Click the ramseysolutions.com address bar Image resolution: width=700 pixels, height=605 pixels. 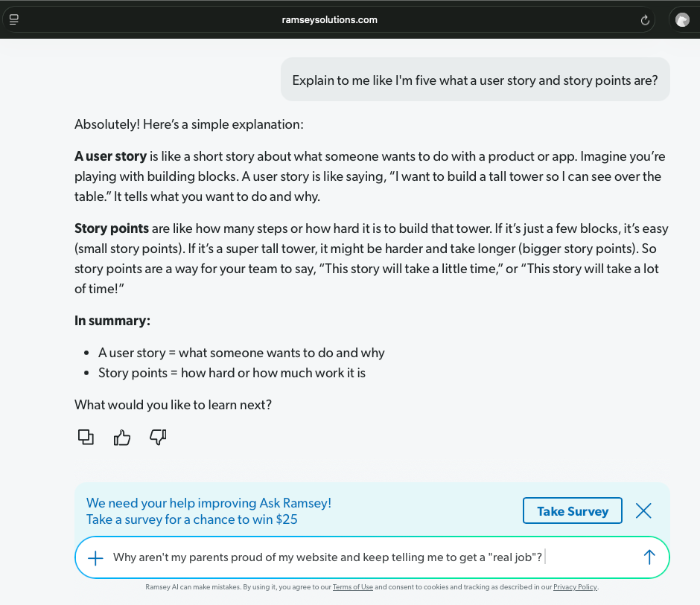pos(330,20)
